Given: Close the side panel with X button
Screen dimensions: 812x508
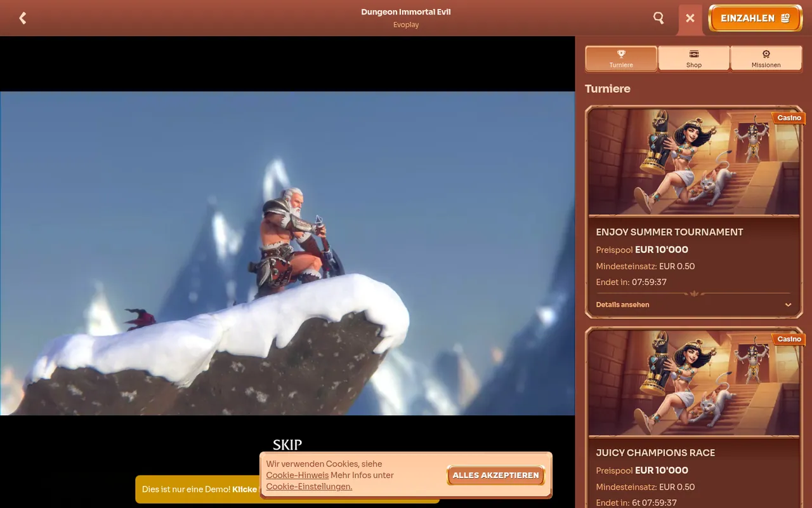Looking at the screenshot, I should tap(690, 18).
